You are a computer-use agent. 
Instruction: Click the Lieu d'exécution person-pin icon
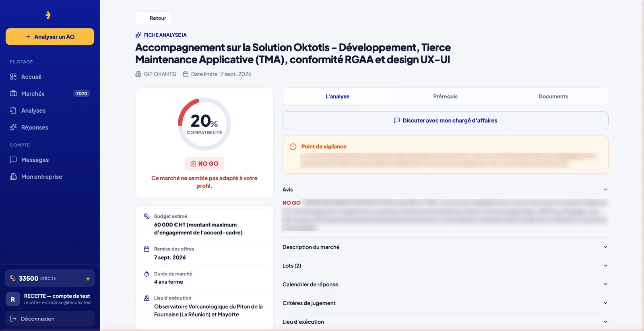[147, 298]
